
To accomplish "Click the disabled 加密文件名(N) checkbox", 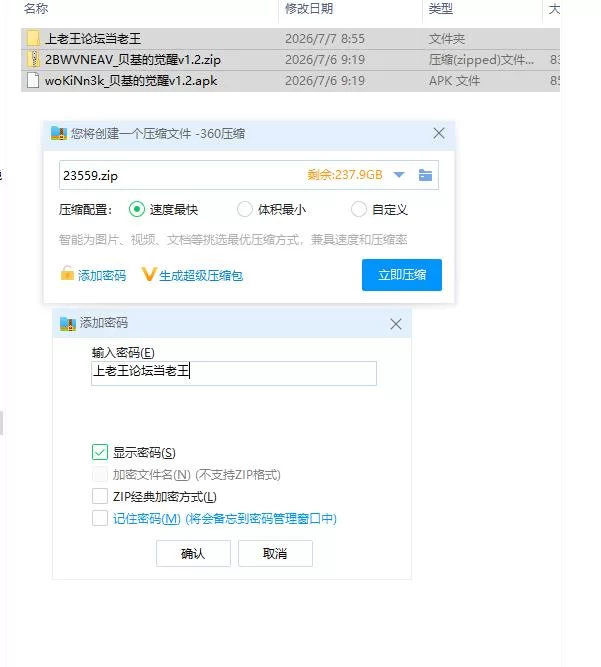I will pos(100,474).
